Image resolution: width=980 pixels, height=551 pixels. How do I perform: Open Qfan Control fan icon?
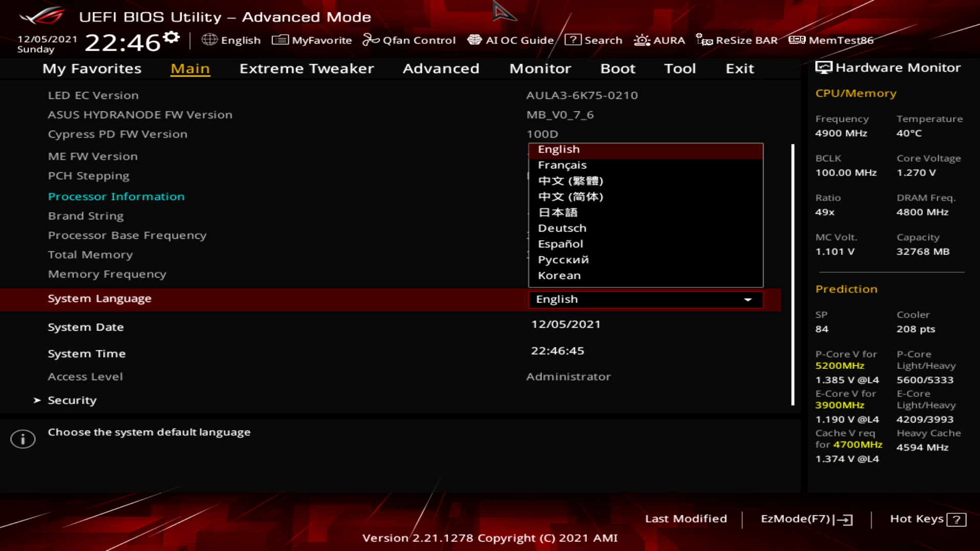(371, 40)
